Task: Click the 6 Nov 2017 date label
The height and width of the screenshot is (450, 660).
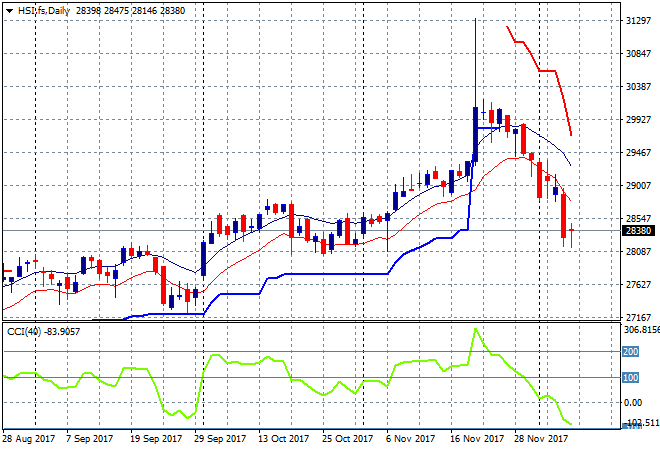Action: coord(410,439)
